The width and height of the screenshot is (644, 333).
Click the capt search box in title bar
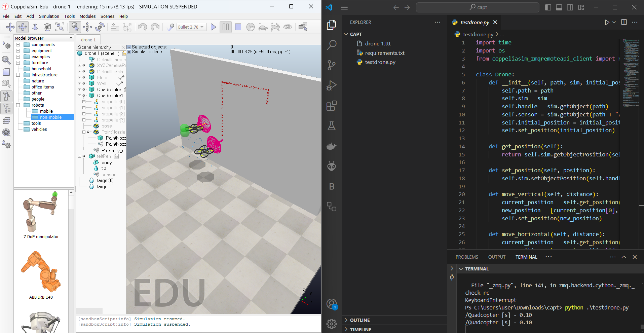point(478,7)
